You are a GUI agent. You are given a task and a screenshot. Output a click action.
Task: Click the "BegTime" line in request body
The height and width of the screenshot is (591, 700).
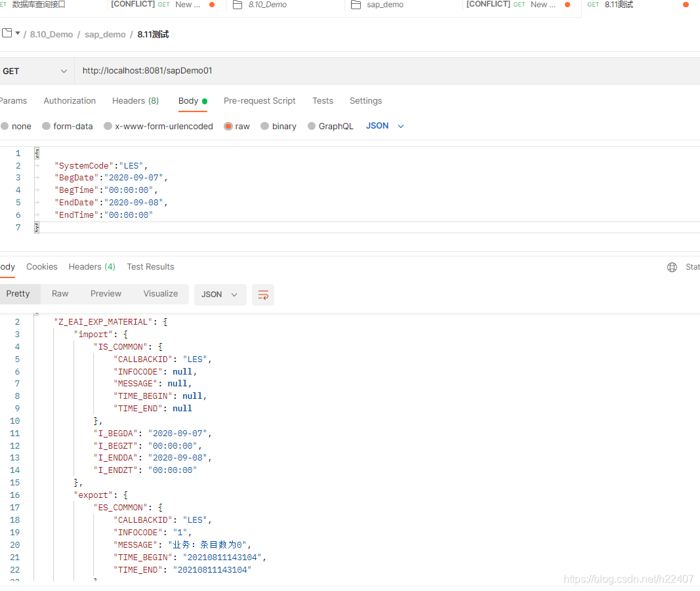(x=106, y=190)
